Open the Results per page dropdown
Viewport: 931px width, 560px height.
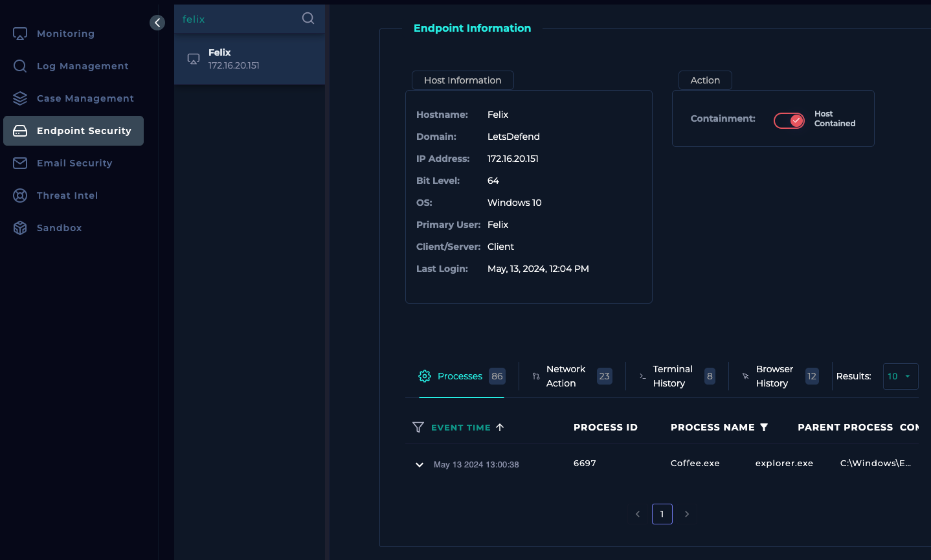click(900, 376)
